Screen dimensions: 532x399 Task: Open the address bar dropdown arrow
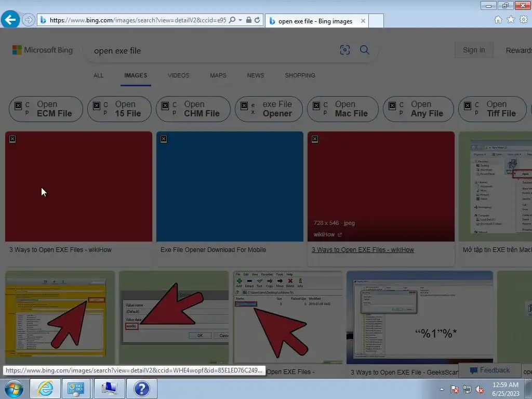point(240,20)
